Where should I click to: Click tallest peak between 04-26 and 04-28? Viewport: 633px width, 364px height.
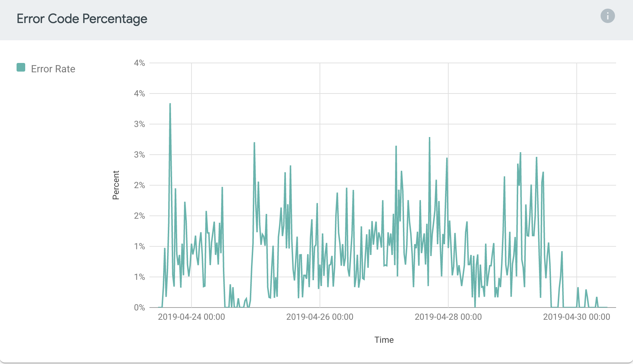point(429,138)
